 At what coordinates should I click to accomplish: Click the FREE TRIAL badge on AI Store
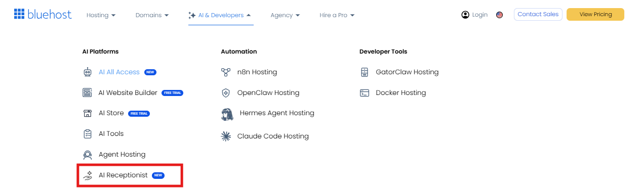[x=139, y=114]
